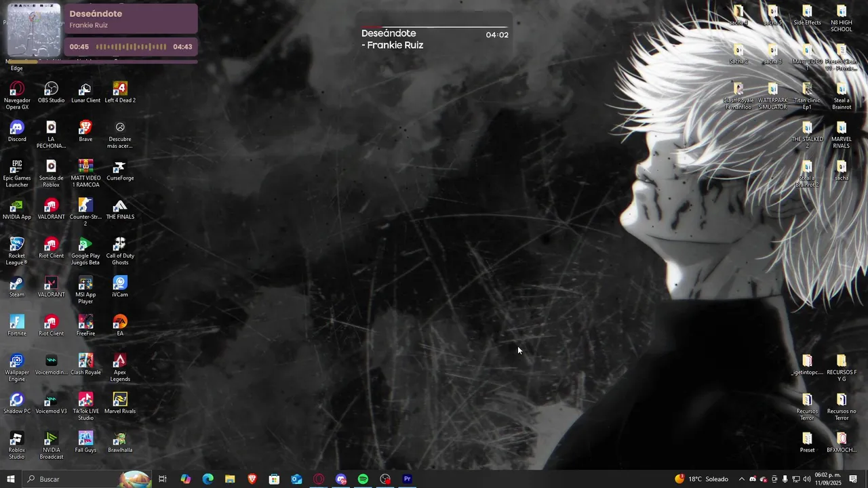Click the Deseándote progress bar at top center
Viewport: 868px width, 488px height.
coord(434,27)
